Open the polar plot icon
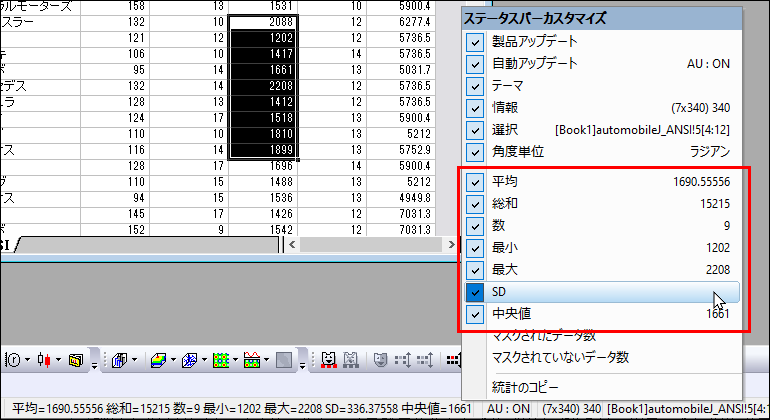The image size is (770, 420). point(14,360)
